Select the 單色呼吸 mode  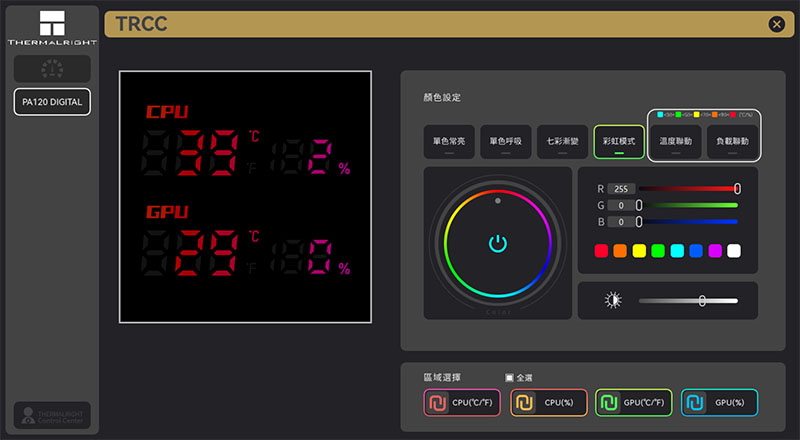[506, 141]
